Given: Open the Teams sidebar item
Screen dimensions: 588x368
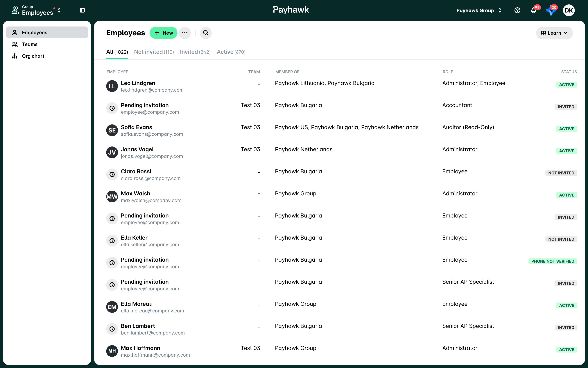Looking at the screenshot, I should [47, 44].
